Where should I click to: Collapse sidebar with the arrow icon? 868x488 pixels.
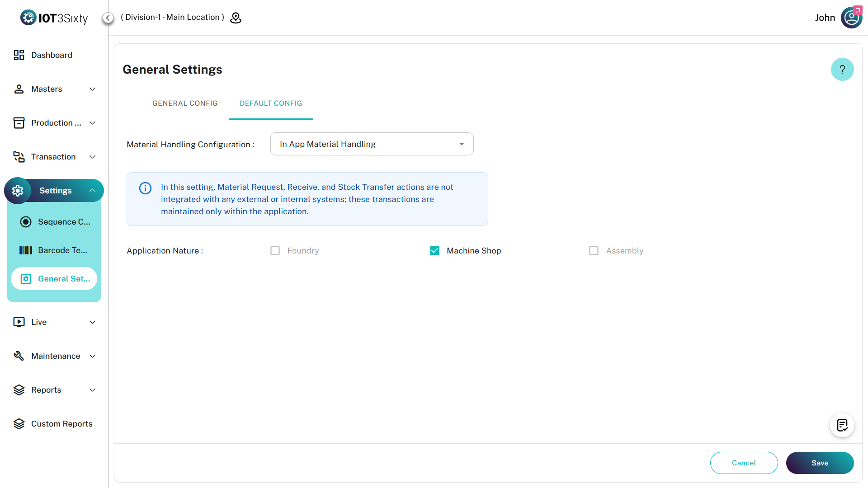click(108, 18)
